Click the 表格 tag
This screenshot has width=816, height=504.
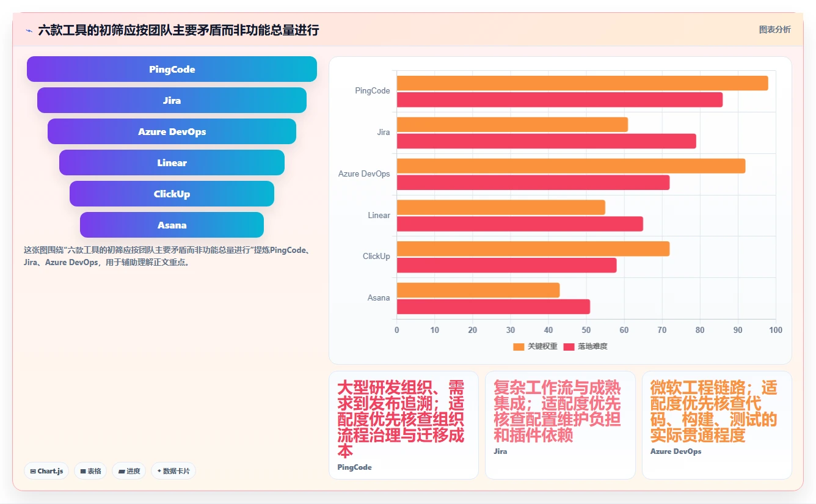pos(90,471)
